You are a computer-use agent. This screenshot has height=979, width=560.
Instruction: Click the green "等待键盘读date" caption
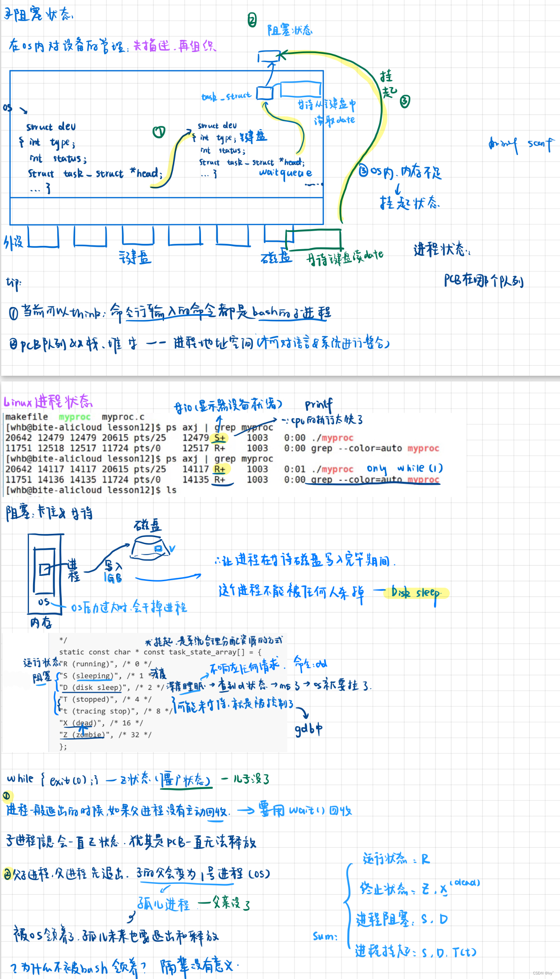(x=345, y=257)
